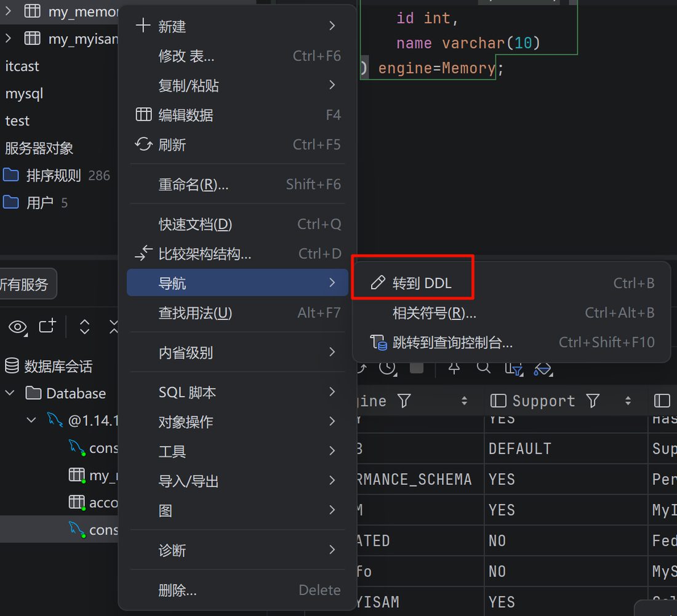Click the magnifier search icon in results toolbar
This screenshot has height=616, width=677.
tap(484, 367)
